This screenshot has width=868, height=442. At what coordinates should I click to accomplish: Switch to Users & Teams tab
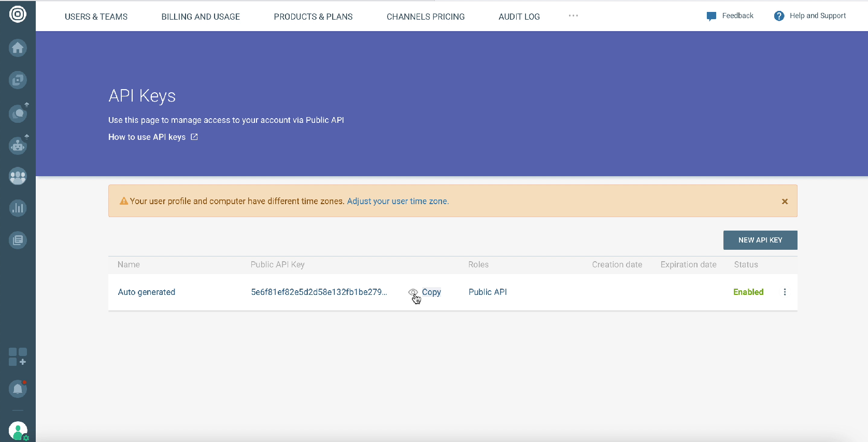(96, 17)
